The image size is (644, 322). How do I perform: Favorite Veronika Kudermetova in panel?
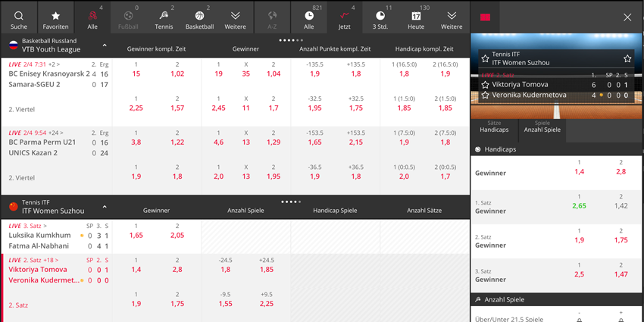(485, 95)
